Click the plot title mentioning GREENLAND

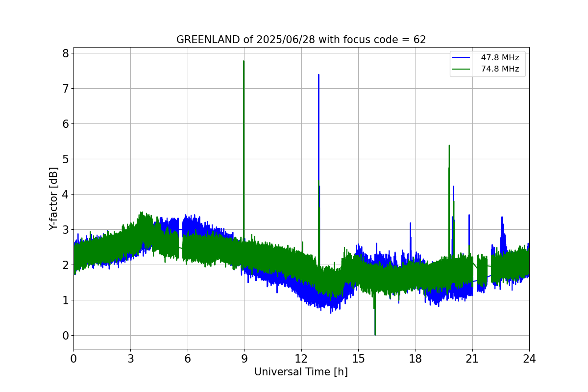pos(301,40)
